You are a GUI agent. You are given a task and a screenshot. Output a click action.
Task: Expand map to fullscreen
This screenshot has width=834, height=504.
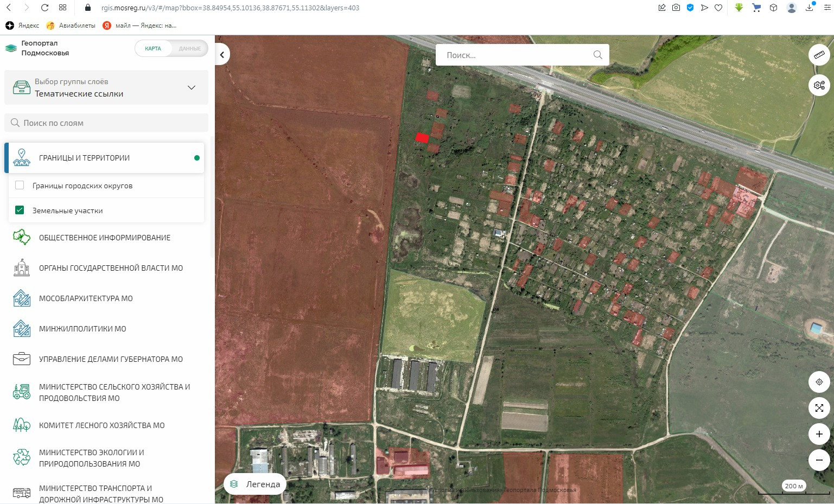tap(819, 408)
